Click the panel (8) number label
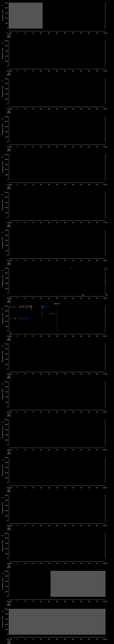This screenshot has height=644, width=114. tap(3, 270)
